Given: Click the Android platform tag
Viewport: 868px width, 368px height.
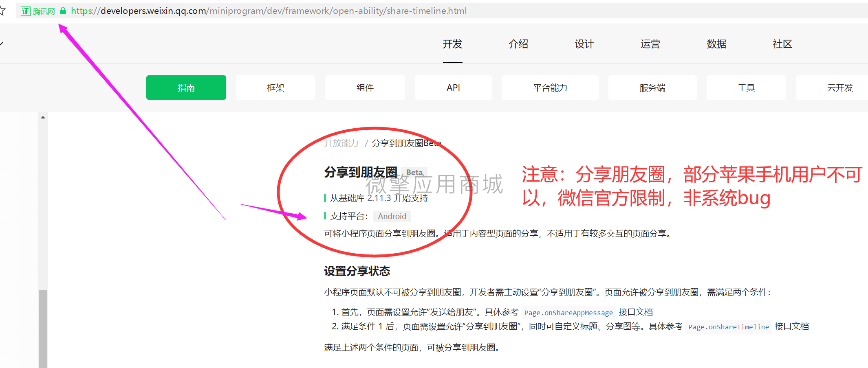Looking at the screenshot, I should click(x=392, y=216).
